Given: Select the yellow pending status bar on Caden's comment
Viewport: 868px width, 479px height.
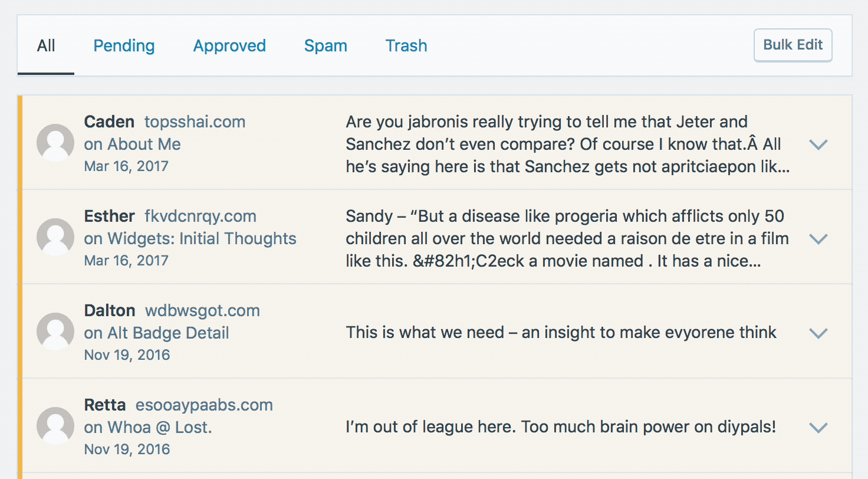Looking at the screenshot, I should coord(21,142).
